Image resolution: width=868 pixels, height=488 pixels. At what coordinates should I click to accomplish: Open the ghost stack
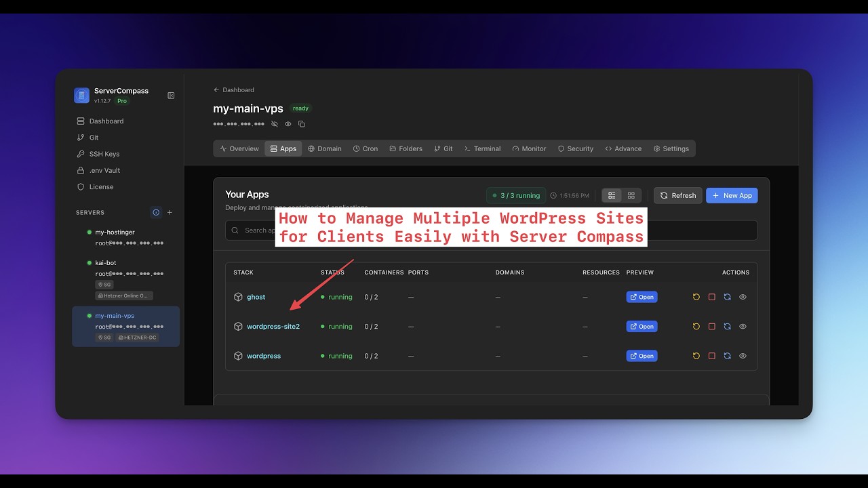pos(256,297)
